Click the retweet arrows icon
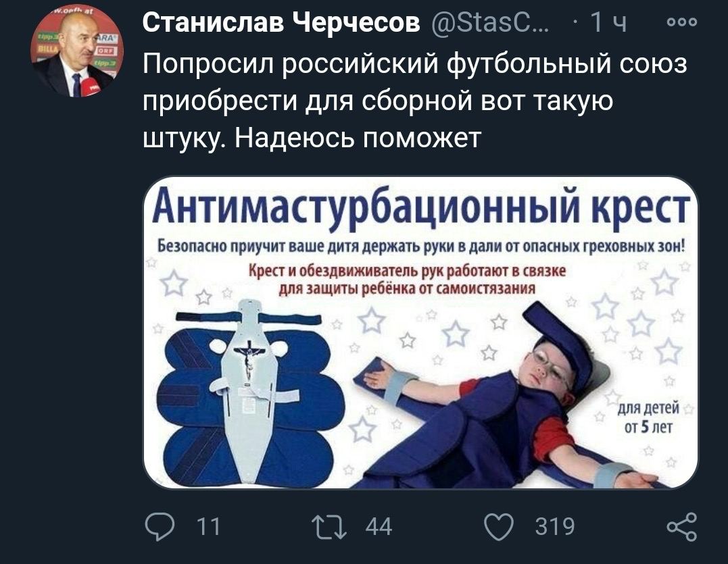 (329, 528)
